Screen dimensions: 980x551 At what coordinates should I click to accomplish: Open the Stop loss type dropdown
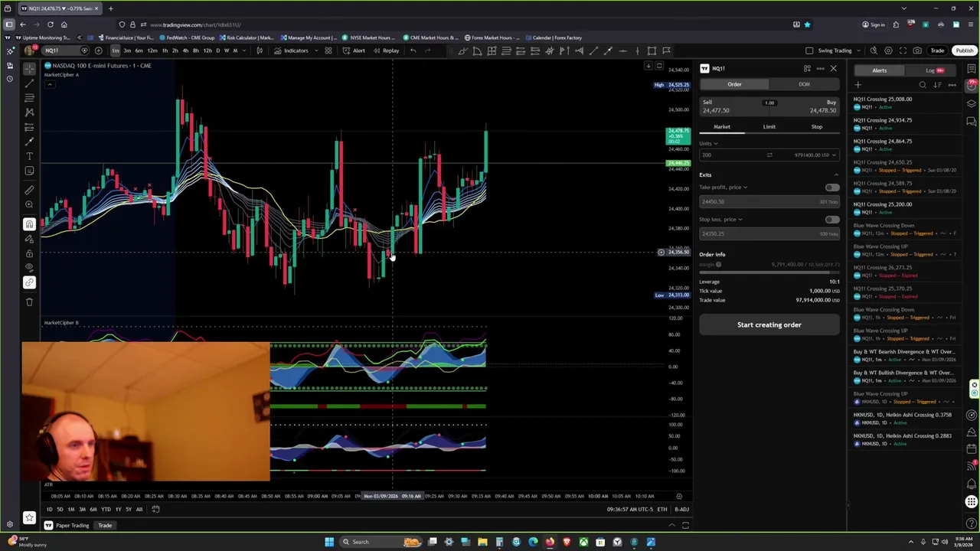click(720, 219)
